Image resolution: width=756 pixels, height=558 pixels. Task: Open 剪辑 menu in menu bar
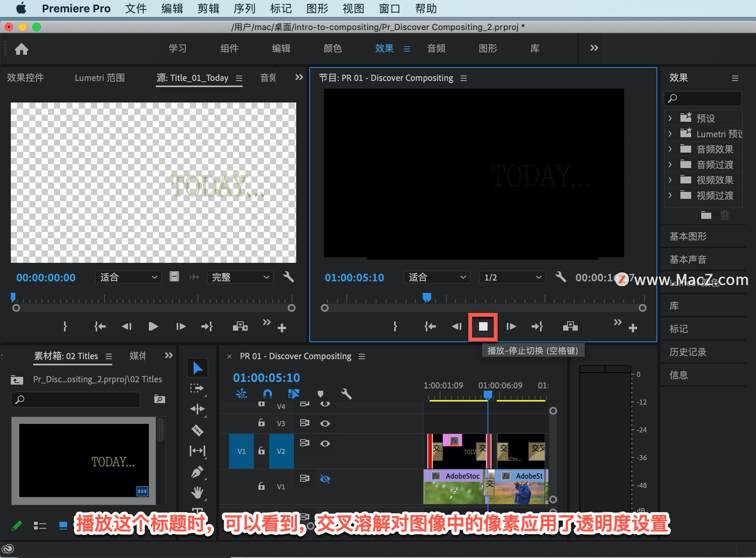[x=208, y=9]
